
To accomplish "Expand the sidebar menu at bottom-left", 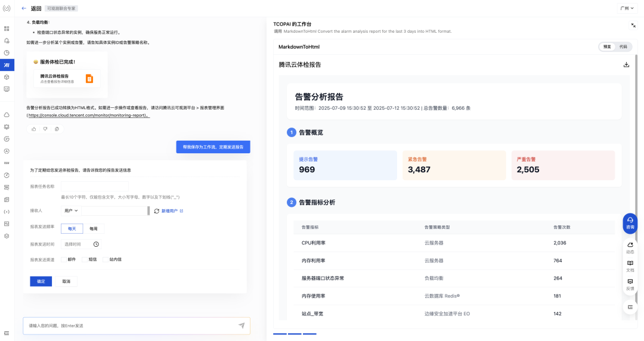I will click(7, 333).
